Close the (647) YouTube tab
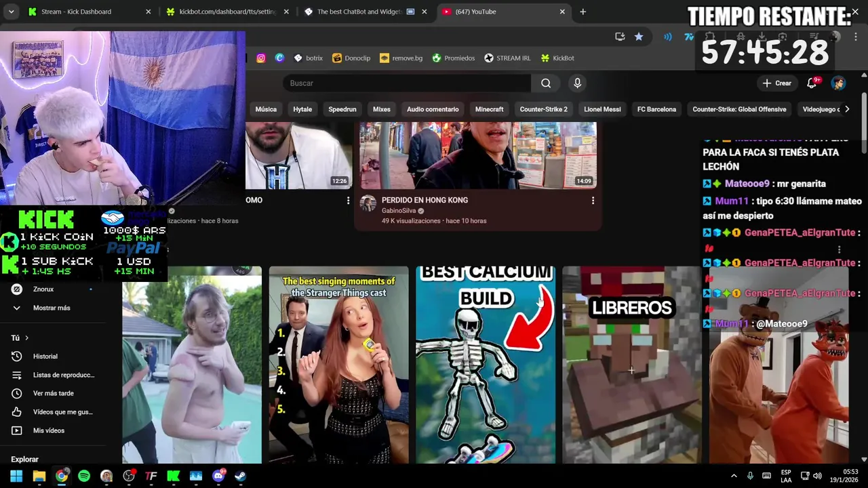 [562, 12]
